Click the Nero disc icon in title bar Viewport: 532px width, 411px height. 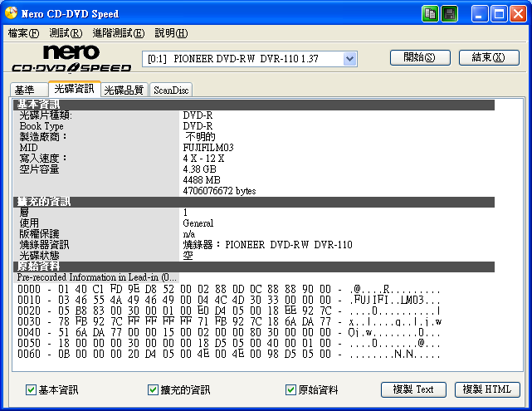point(11,13)
